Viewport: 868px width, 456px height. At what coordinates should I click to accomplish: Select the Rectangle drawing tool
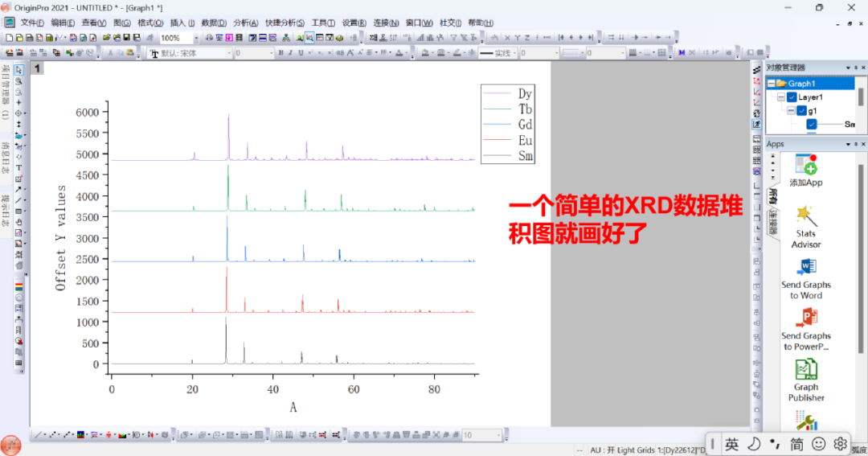pos(18,211)
